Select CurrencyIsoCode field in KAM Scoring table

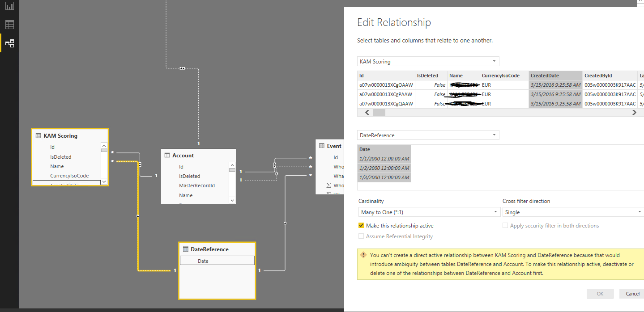click(69, 176)
